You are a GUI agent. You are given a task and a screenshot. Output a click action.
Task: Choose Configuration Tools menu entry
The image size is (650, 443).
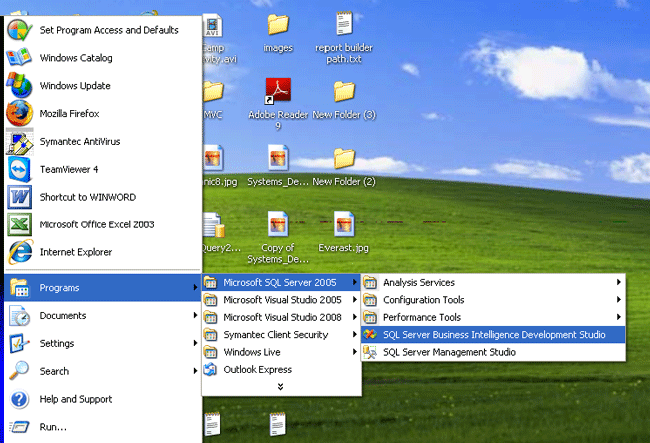tap(493, 300)
